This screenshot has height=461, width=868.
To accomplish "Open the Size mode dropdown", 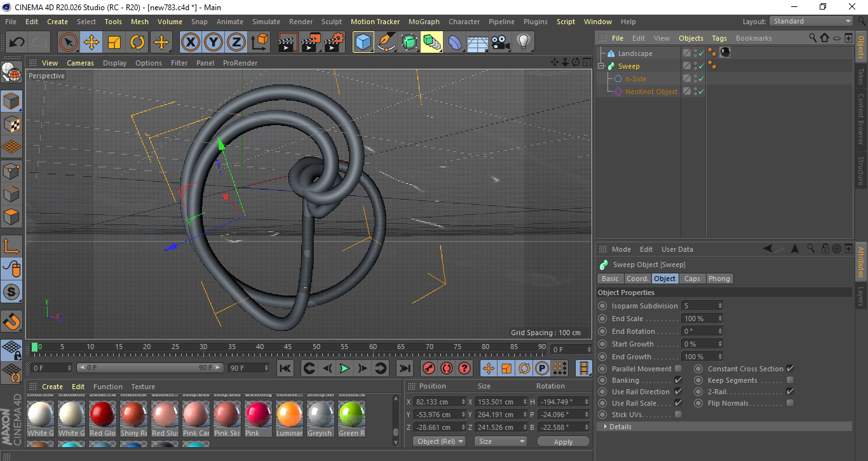I will point(501,441).
